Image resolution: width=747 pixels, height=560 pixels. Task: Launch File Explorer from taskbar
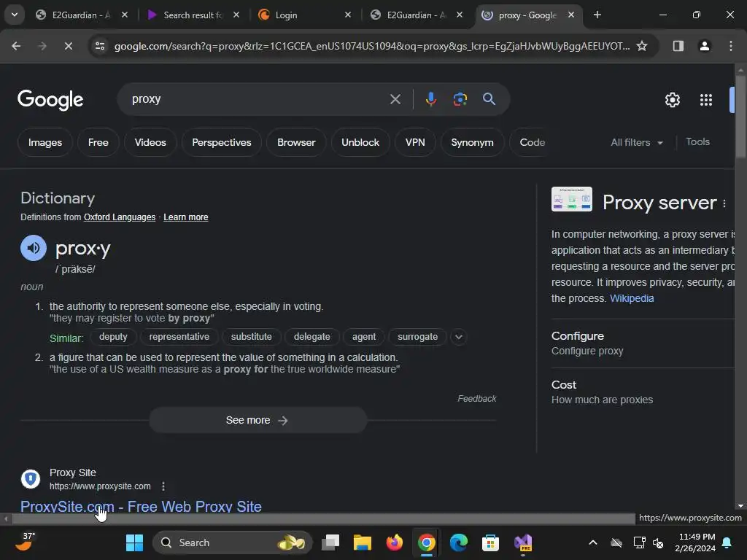(x=362, y=542)
